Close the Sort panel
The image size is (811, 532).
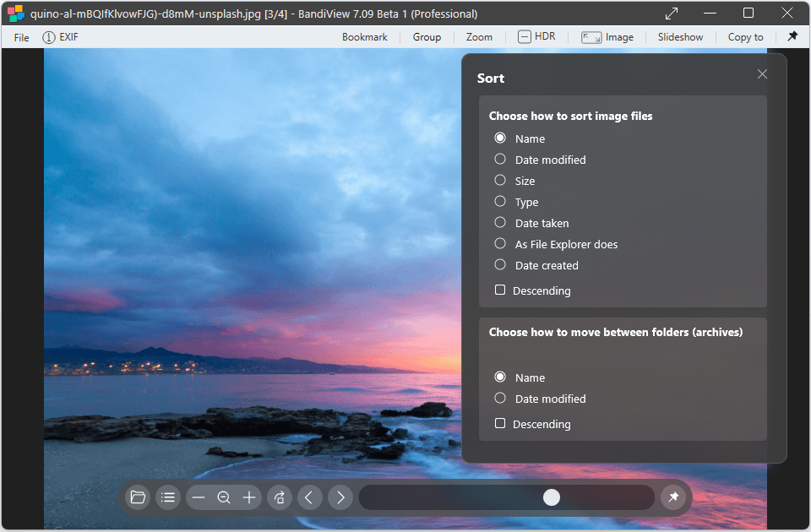[x=762, y=74]
